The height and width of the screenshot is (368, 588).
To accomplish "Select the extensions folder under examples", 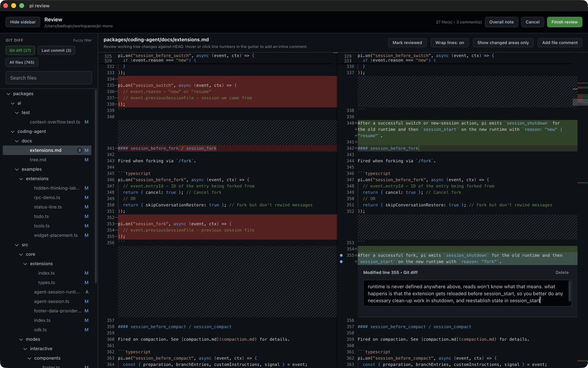I will click(37, 179).
